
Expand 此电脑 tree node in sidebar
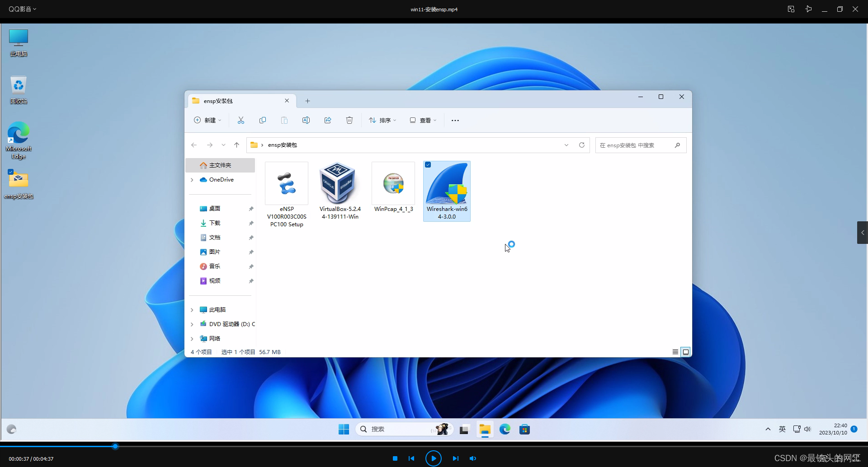tap(192, 310)
